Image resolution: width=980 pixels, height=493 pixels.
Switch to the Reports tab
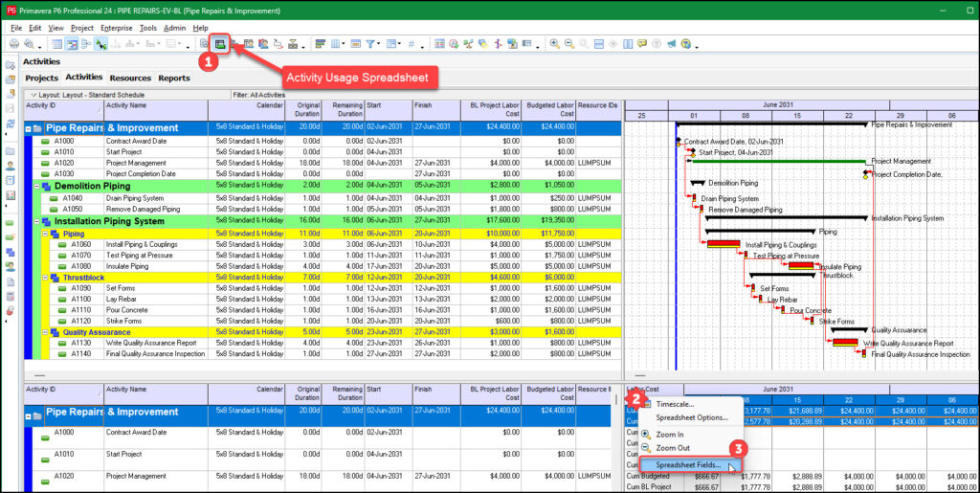coord(174,78)
